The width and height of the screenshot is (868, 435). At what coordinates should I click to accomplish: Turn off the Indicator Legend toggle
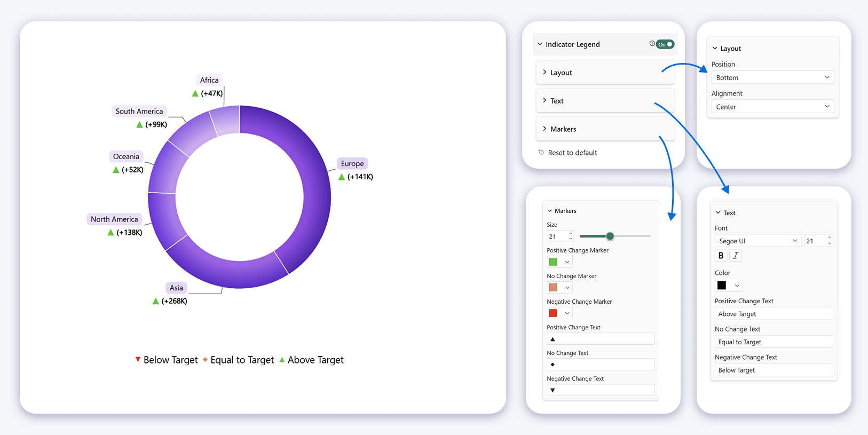pos(665,44)
